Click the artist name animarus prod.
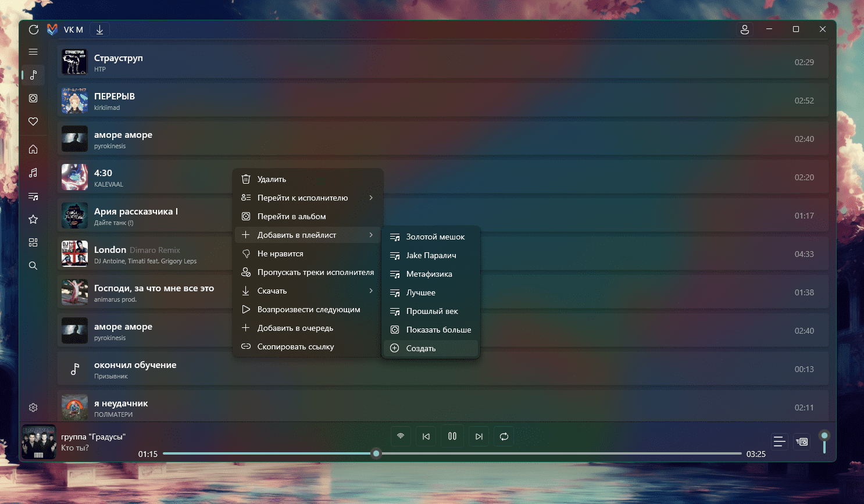This screenshot has width=864, height=504. pyautogui.click(x=115, y=299)
